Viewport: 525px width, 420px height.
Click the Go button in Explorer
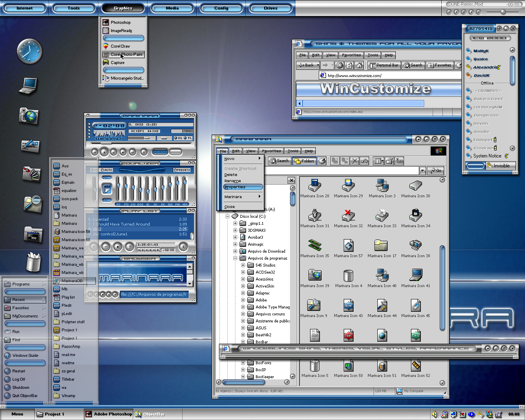click(436, 170)
